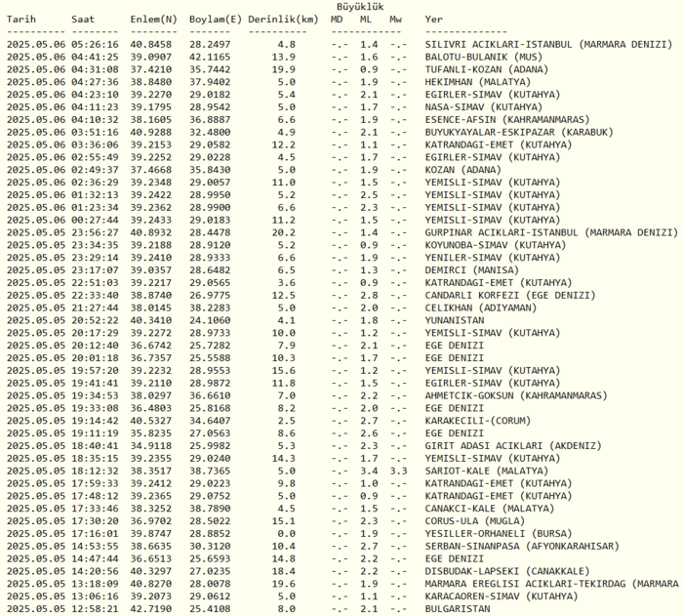Click time value '22:51:03'
Viewport: 683px width, 616px height.
(x=95, y=283)
